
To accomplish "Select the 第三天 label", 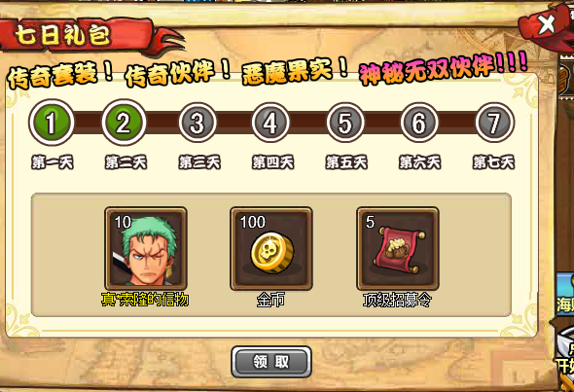I will click(199, 162).
